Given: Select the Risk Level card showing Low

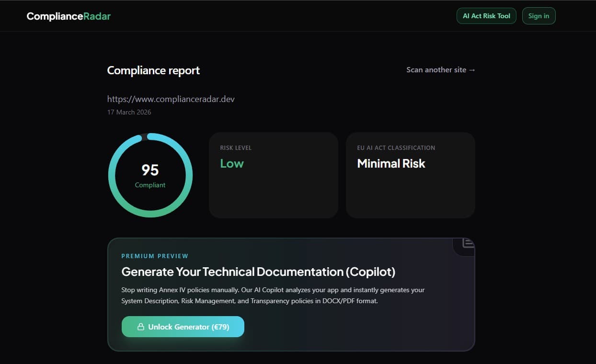Looking at the screenshot, I should [273, 175].
